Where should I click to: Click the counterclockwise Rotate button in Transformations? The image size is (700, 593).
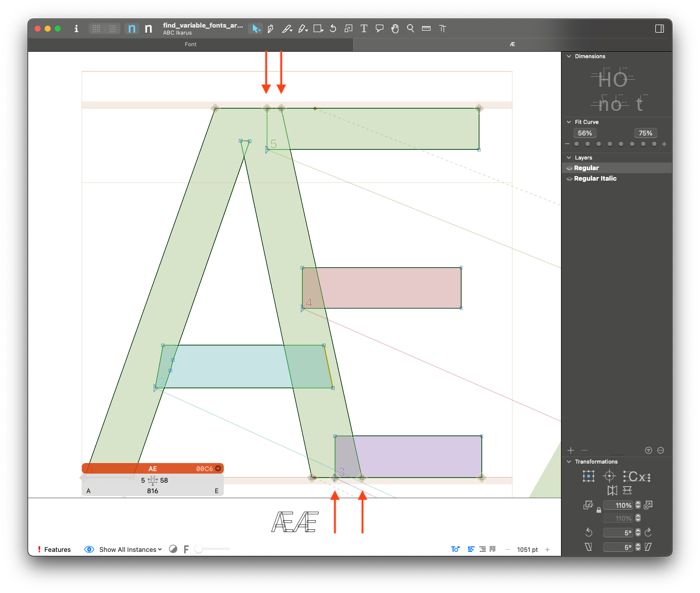589,532
